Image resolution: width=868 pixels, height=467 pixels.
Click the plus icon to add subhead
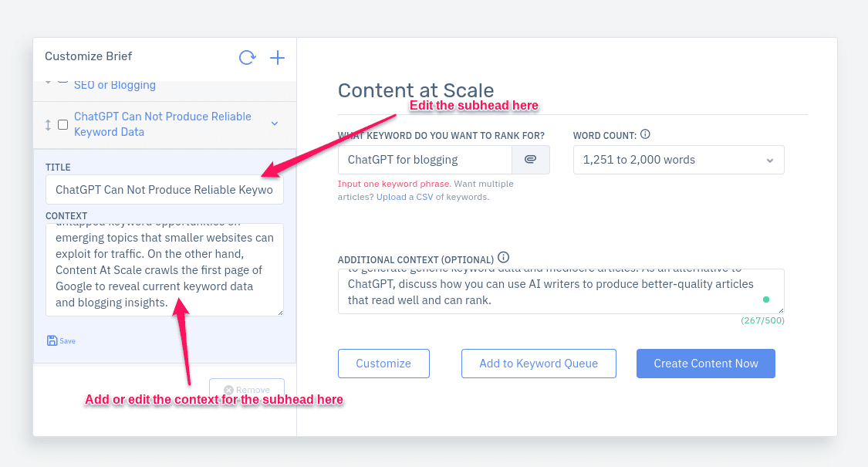(x=277, y=57)
